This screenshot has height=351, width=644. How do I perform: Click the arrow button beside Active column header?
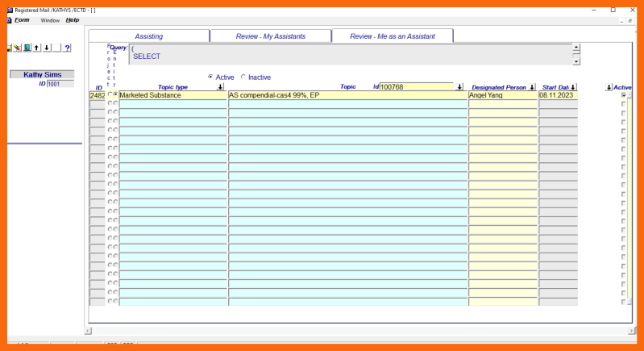pos(609,87)
